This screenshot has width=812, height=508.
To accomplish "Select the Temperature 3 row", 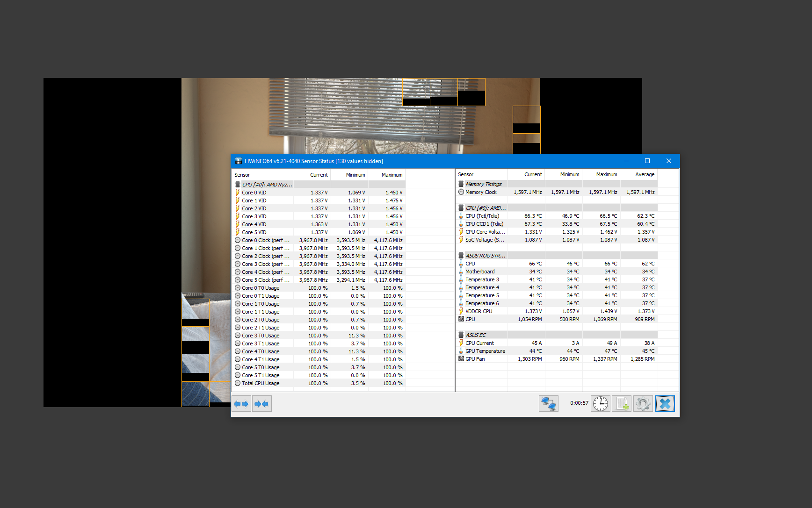I will tap(557, 279).
